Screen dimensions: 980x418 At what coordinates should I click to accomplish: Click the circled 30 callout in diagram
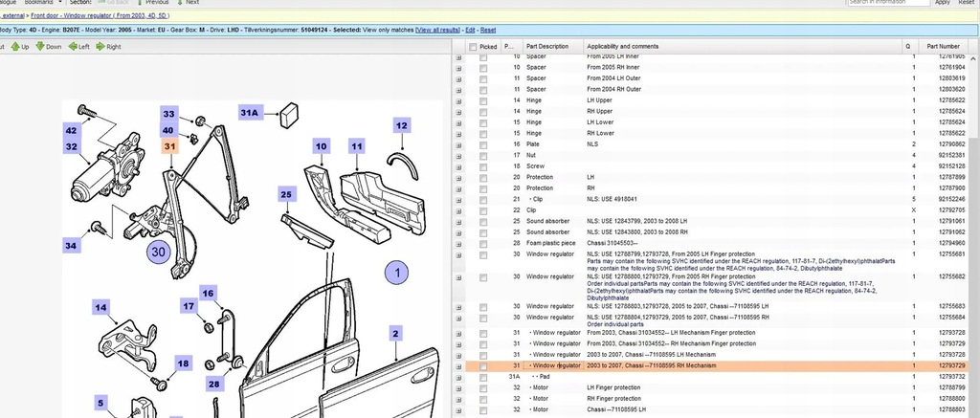point(160,252)
